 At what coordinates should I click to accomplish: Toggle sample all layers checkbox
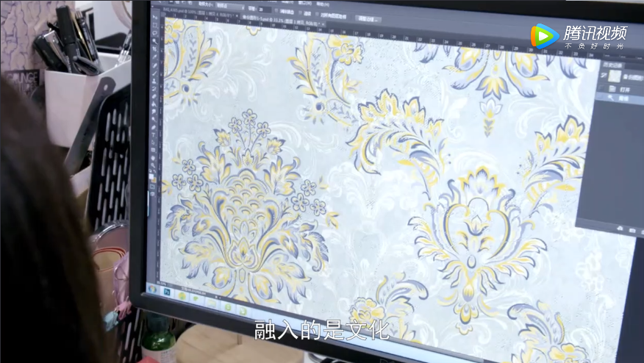coord(317,14)
